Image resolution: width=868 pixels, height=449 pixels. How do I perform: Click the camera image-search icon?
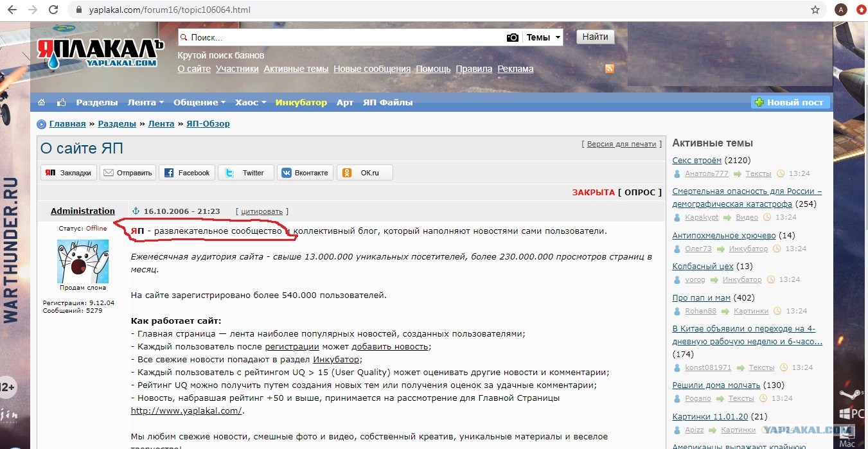click(512, 37)
